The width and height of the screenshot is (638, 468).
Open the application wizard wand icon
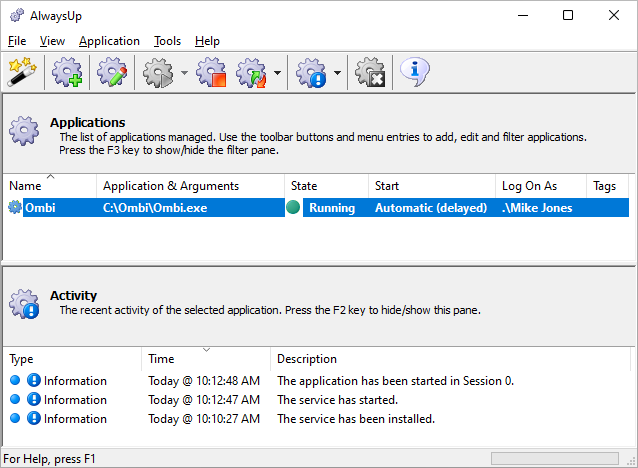[x=22, y=72]
